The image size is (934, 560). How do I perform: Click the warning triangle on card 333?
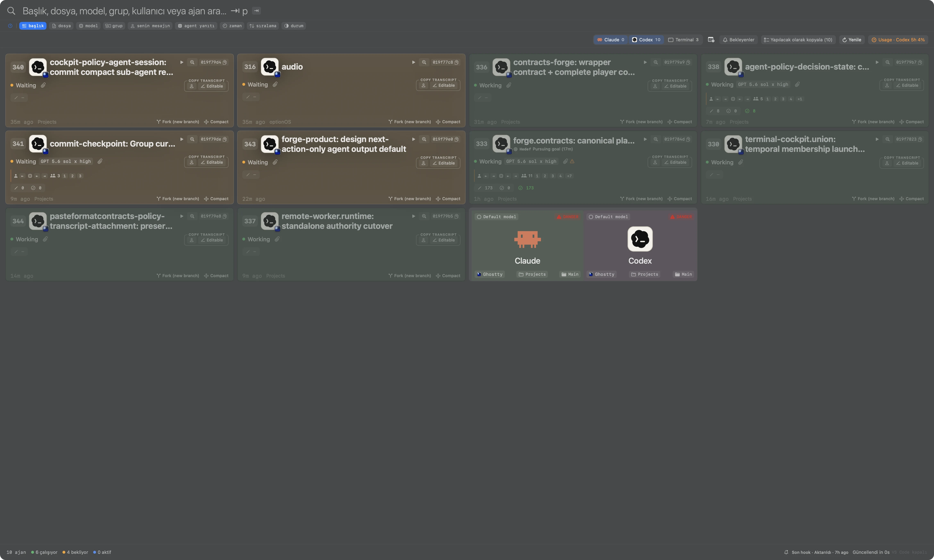point(572,161)
